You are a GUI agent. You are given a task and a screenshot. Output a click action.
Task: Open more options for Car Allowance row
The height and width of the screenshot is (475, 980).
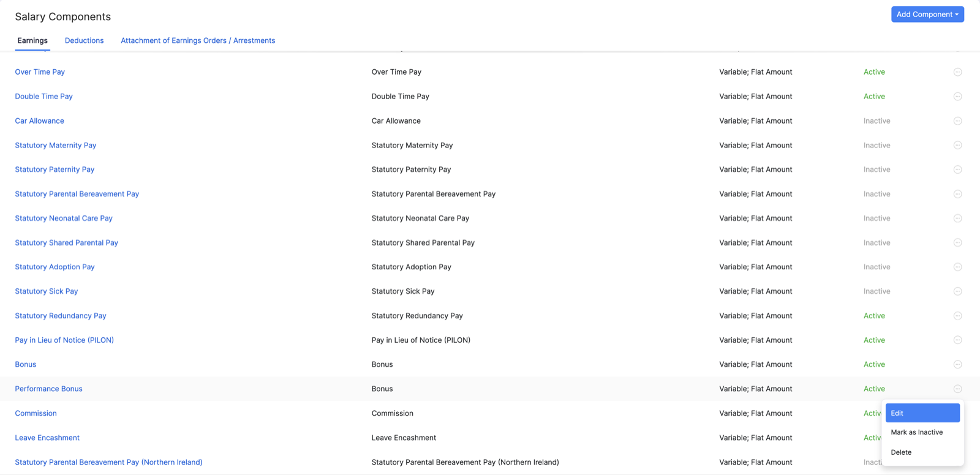point(957,121)
